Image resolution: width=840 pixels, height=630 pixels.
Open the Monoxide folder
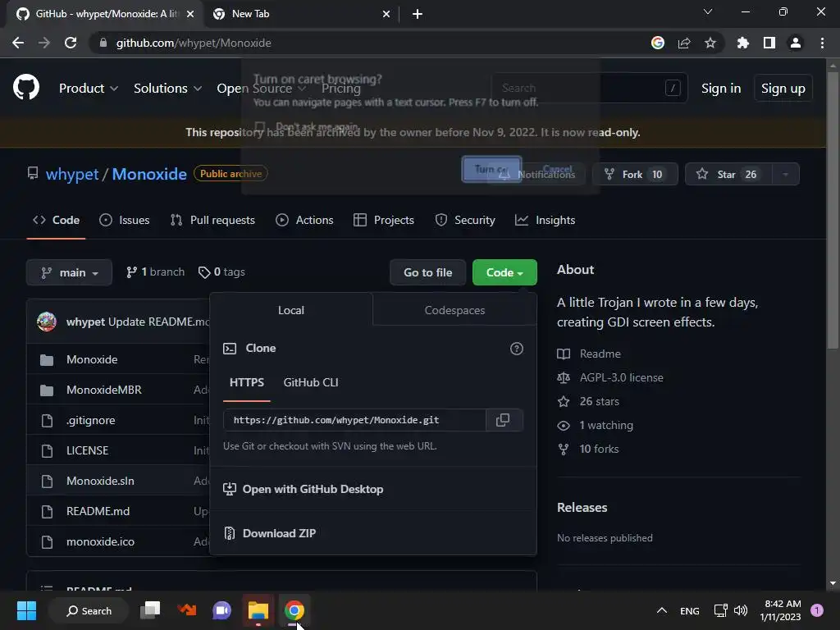click(x=92, y=359)
